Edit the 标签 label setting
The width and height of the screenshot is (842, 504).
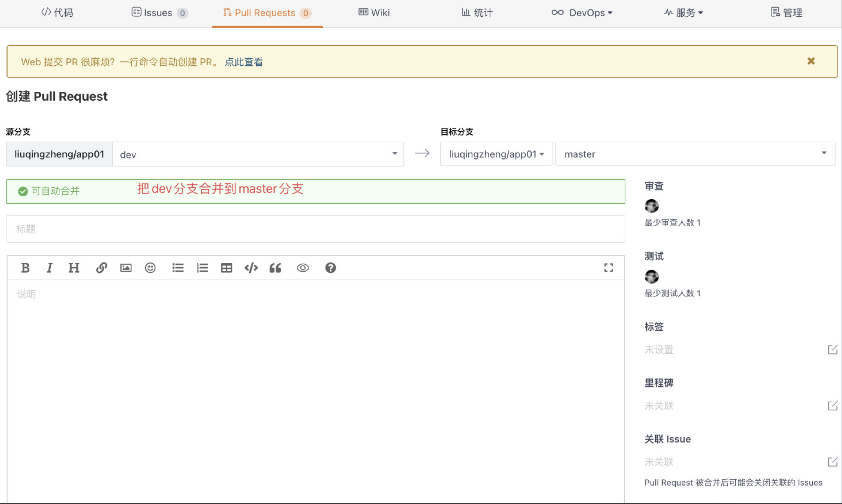(x=832, y=350)
